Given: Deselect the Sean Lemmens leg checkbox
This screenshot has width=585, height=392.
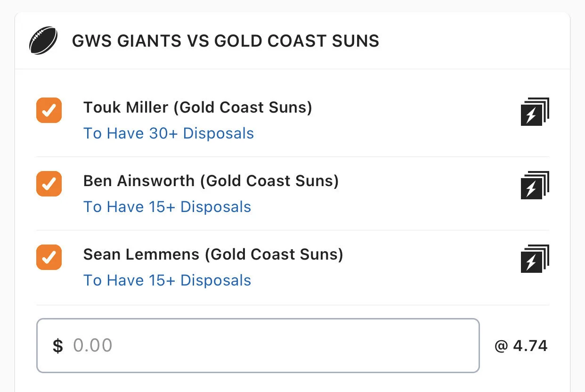Looking at the screenshot, I should tap(49, 257).
